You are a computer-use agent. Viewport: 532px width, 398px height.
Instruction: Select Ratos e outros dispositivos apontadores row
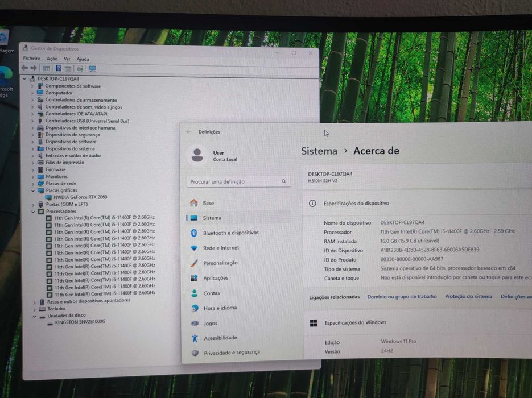88,301
